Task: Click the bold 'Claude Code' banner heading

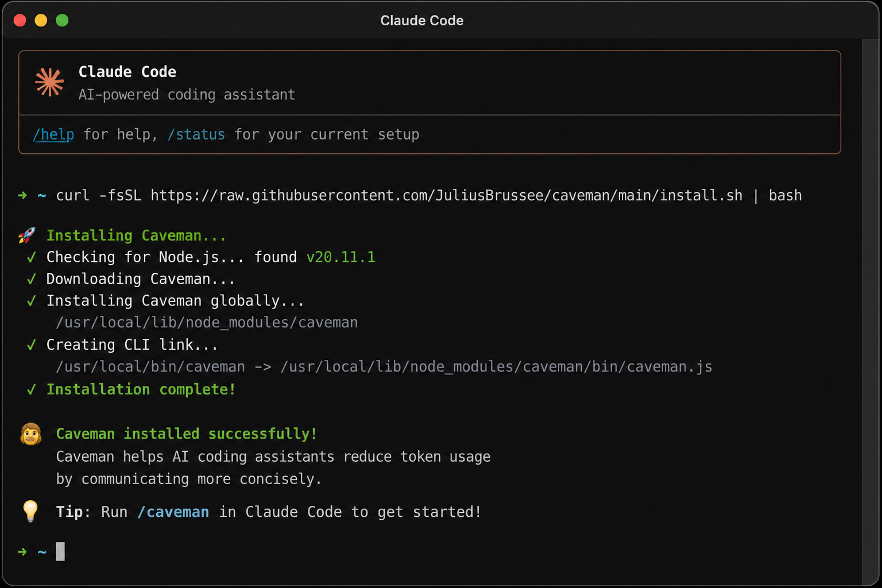Action: 127,72
